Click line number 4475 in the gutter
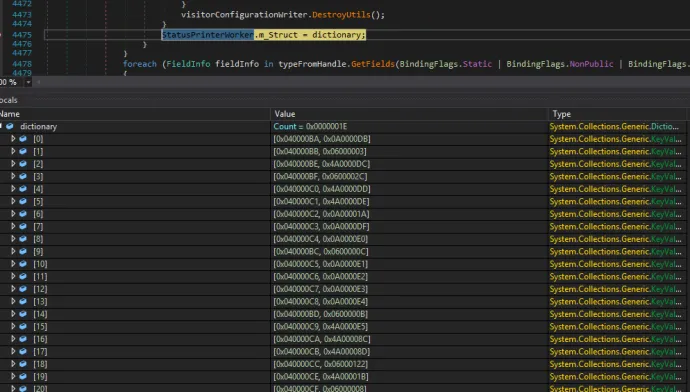Image resolution: width=690 pixels, height=392 pixels. 22,35
